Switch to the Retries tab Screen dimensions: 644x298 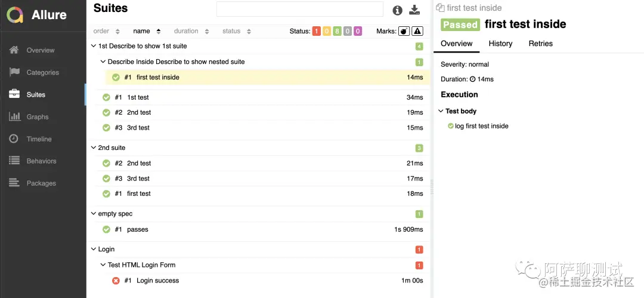tap(540, 44)
